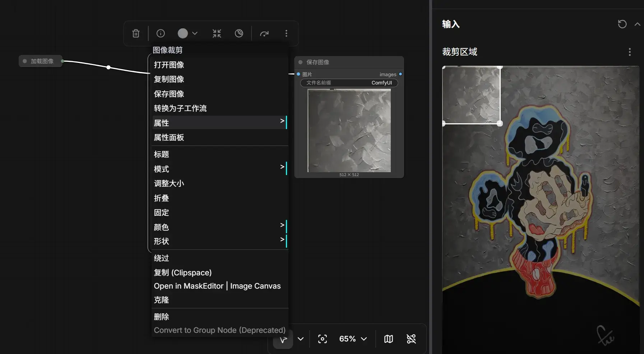Click the fit view icon
Viewport: 644px width, 354px height.
[323, 339]
